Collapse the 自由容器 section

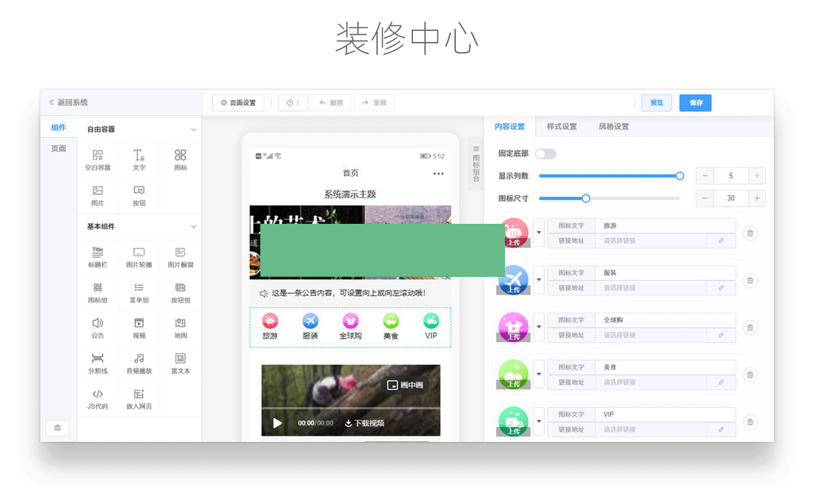click(194, 129)
